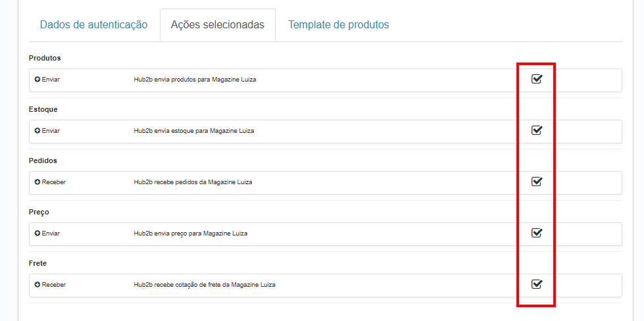
Task: Click 'Hub2b recebe cotação de frete' description
Action: (205, 285)
